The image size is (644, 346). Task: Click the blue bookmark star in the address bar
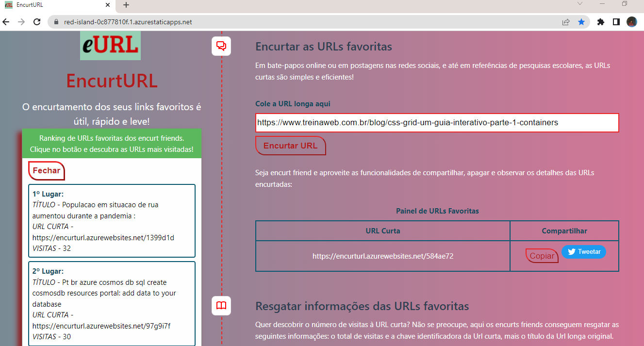tap(581, 22)
